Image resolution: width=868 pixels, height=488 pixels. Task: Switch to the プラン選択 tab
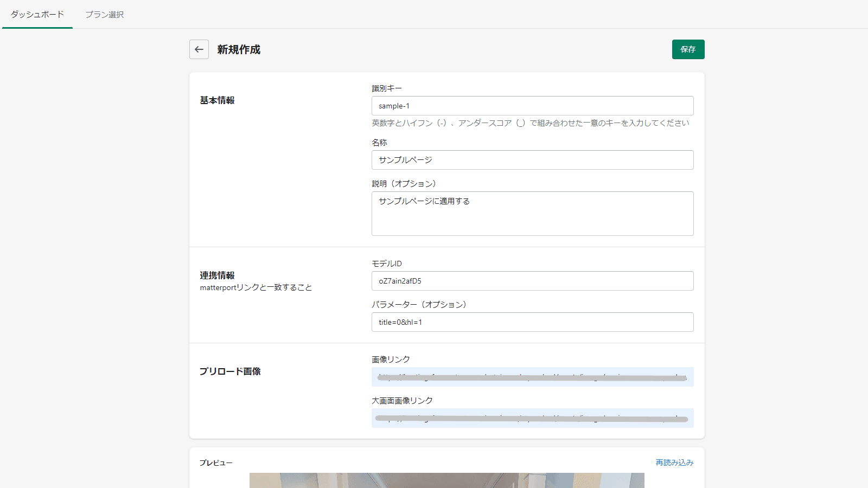(x=104, y=15)
